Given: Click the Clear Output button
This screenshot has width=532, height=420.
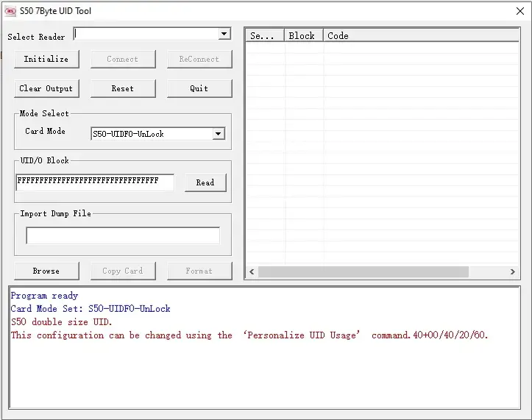Looking at the screenshot, I should [x=46, y=88].
